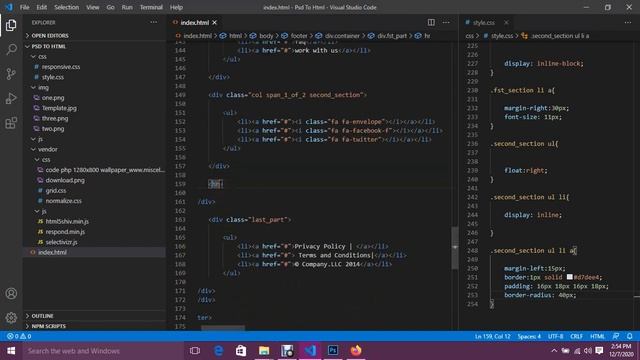The width and height of the screenshot is (640, 360).
Task: Open the Store app on the taskbar
Action: tap(241, 351)
